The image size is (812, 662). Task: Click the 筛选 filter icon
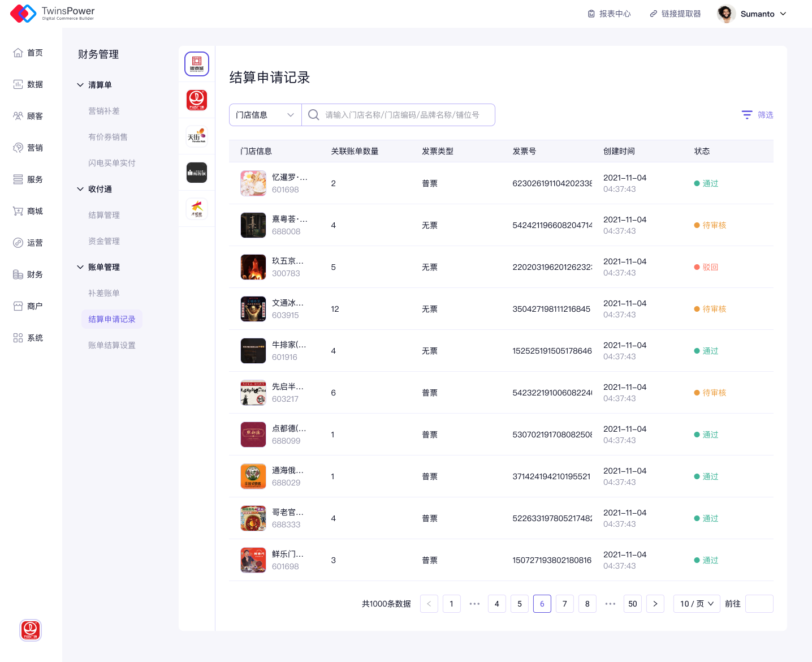[747, 115]
